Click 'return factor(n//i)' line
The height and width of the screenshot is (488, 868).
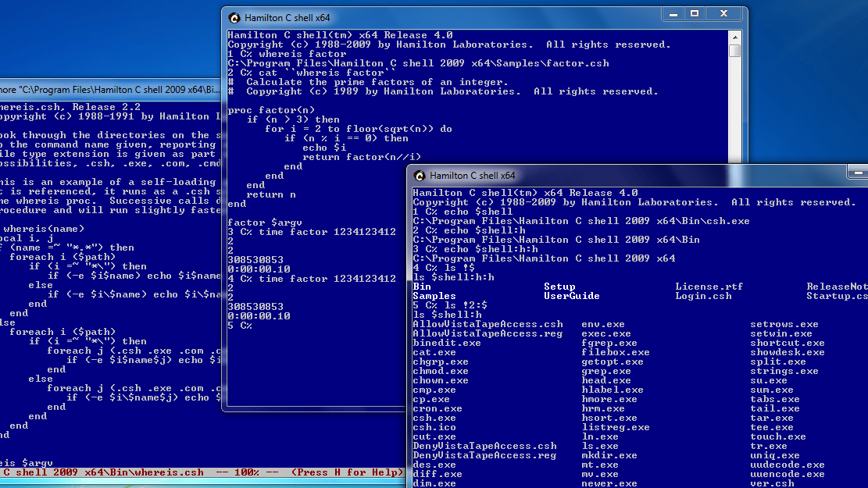pos(362,157)
